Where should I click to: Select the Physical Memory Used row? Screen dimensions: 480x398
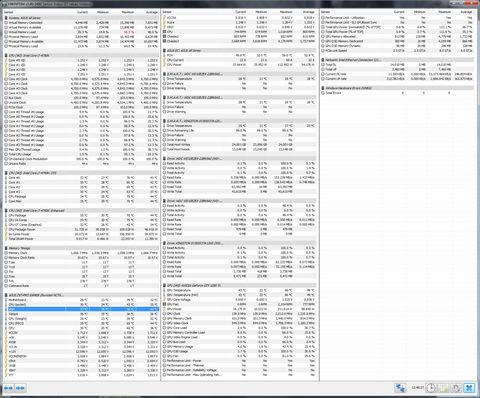point(81,37)
